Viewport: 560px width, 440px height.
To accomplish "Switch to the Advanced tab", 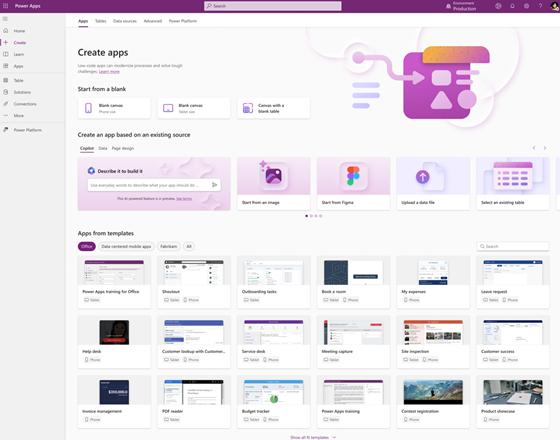I will coord(152,21).
